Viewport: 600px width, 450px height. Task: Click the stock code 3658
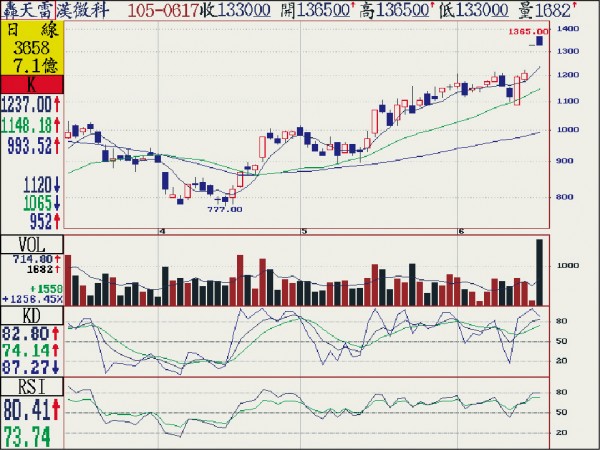pos(32,48)
